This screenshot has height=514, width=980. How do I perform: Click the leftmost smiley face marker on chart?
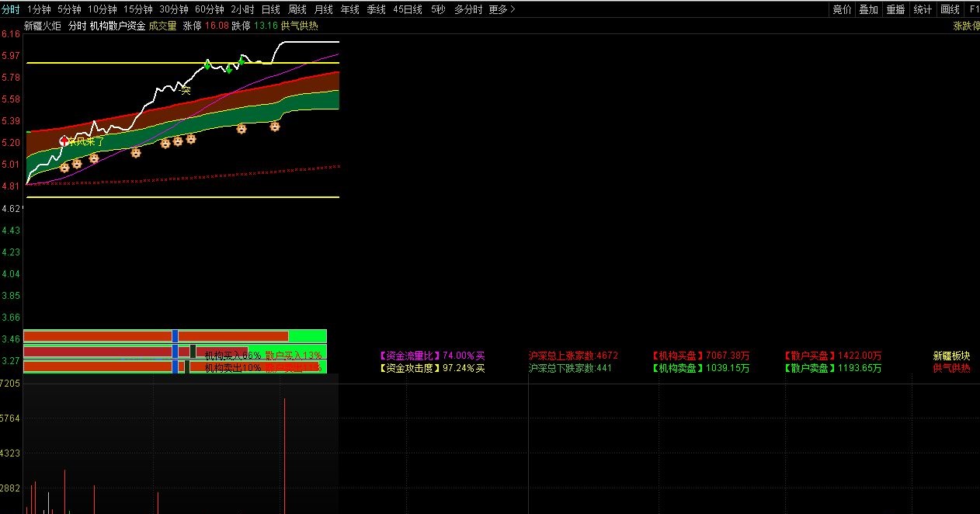64,167
